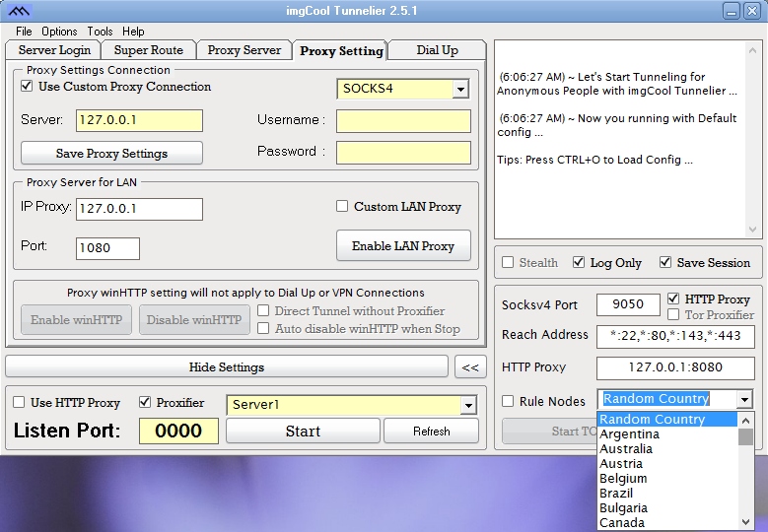
Task: Click country list scrollbar up arrow
Action: tap(745, 420)
